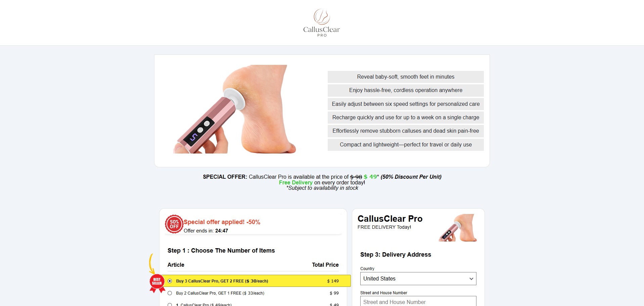Image resolution: width=644 pixels, height=306 pixels.
Task: Click the Free Delivery green text
Action: tap(295, 182)
